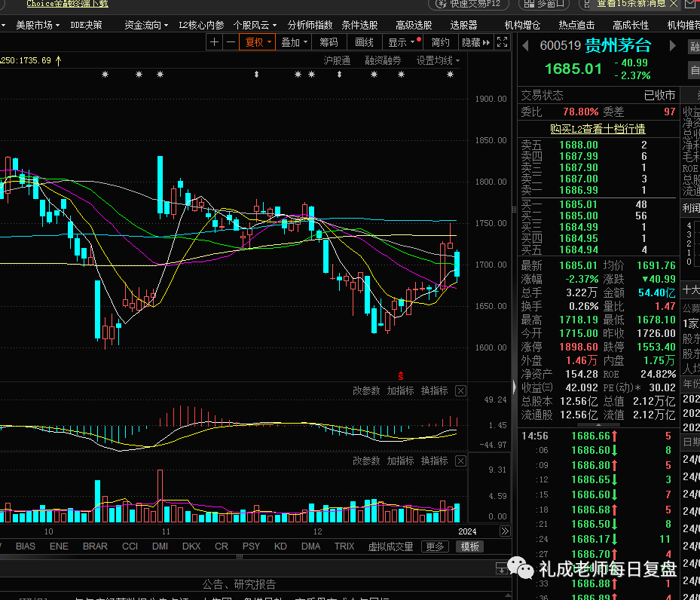The image size is (700, 600).
Task: Click 融资融券 label on chart
Action: [383, 60]
